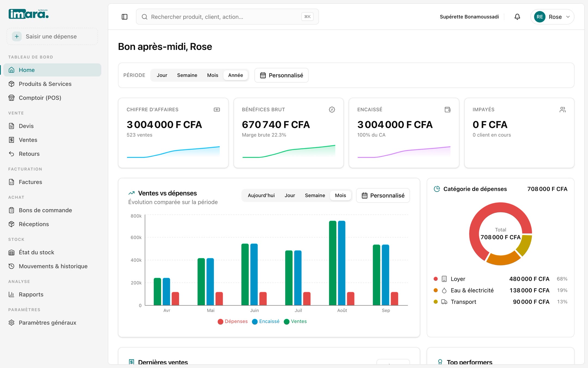Click the Catégorie de dépenses pie icon
Screen dimensions: 588x368
click(x=437, y=189)
